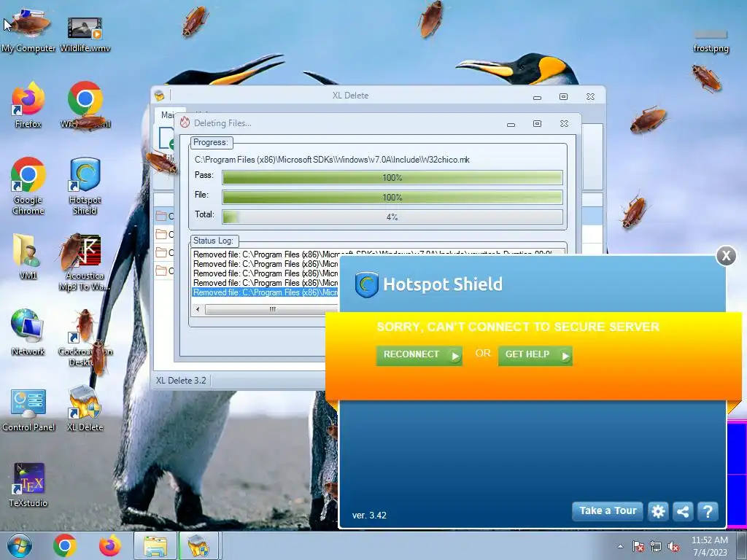
Task: Click muted volume tray icon
Action: (673, 547)
